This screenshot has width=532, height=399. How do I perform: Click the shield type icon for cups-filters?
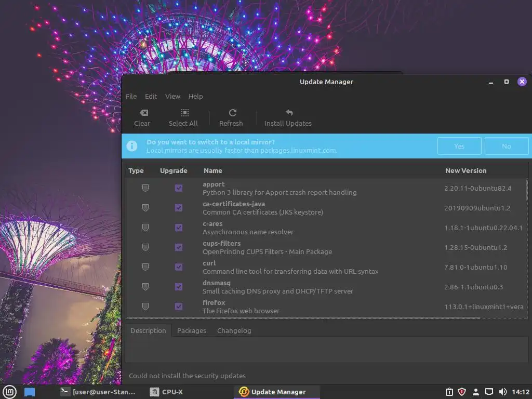click(x=145, y=247)
